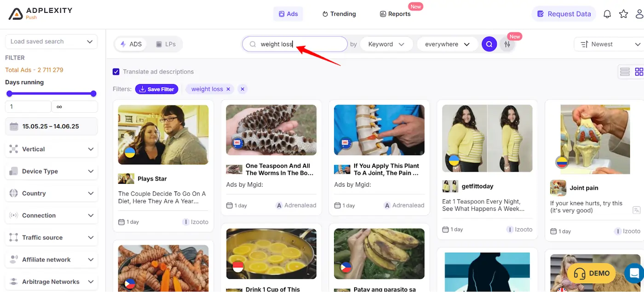
Task: Click the weight loss search field
Action: click(x=295, y=44)
